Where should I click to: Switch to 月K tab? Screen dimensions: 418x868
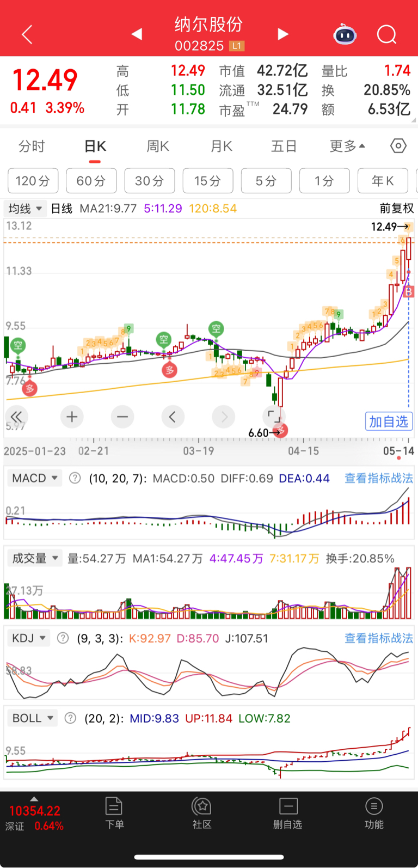pyautogui.click(x=221, y=146)
